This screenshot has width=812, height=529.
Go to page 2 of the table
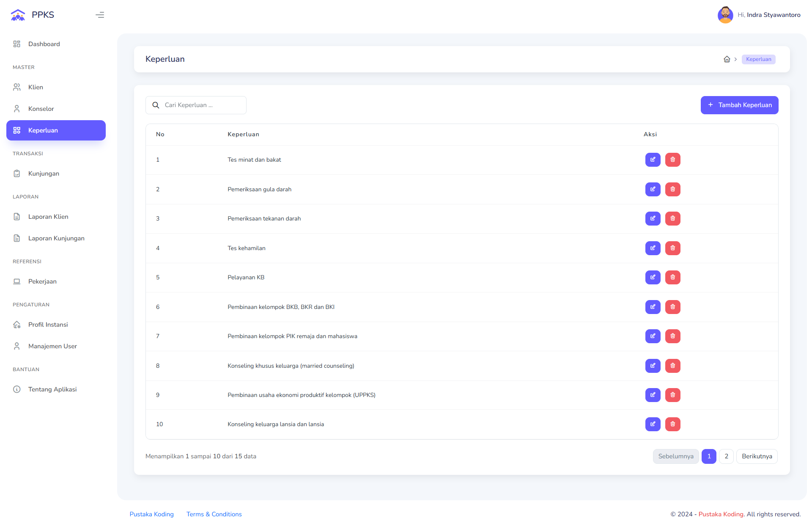pyautogui.click(x=727, y=456)
